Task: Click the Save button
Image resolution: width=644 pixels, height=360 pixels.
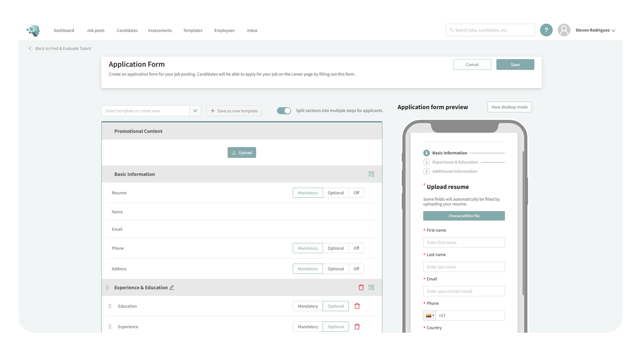Action: point(515,65)
